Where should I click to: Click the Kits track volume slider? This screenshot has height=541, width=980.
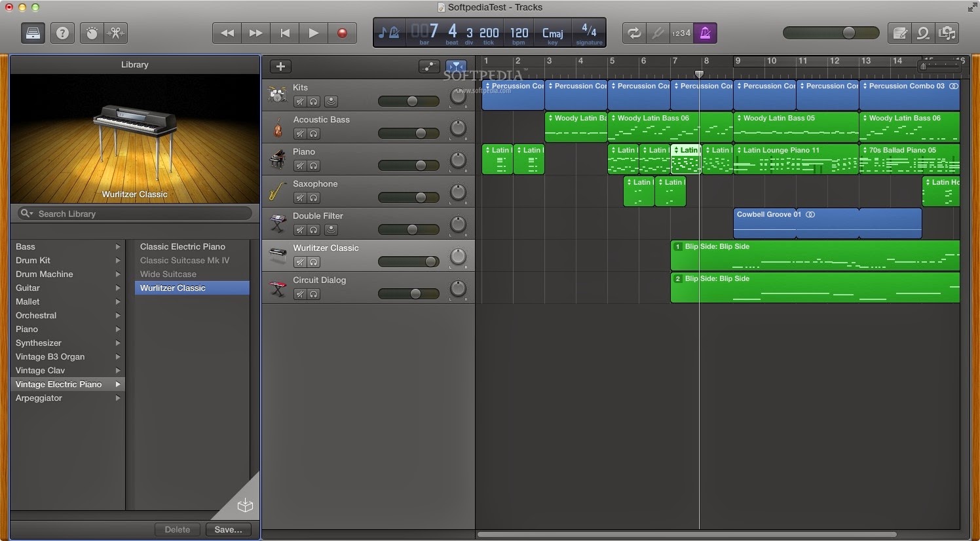pos(409,101)
